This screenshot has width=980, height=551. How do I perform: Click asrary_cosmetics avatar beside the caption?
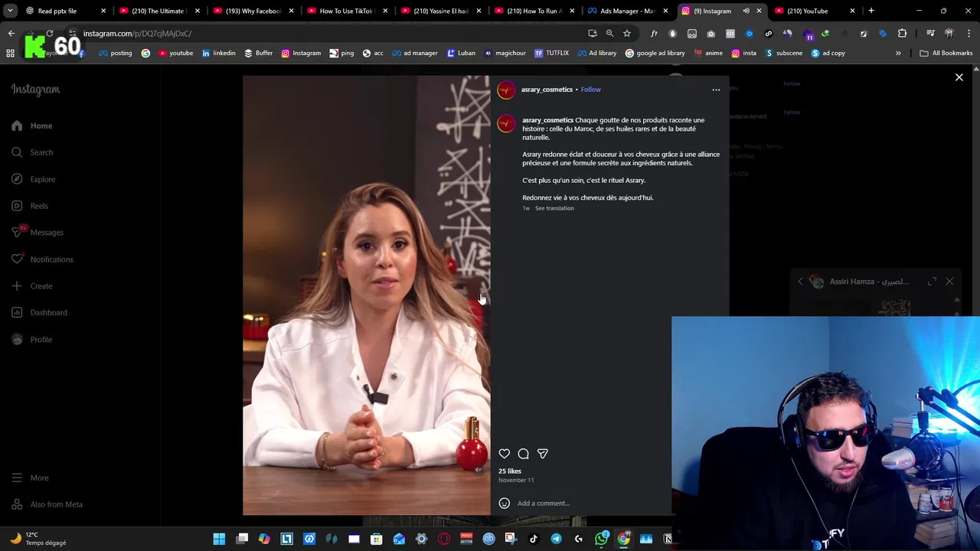506,125
